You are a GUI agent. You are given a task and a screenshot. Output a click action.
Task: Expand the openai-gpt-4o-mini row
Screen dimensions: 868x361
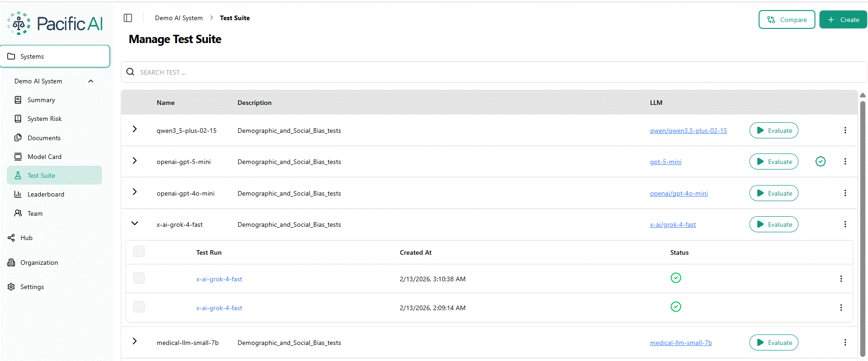(135, 191)
